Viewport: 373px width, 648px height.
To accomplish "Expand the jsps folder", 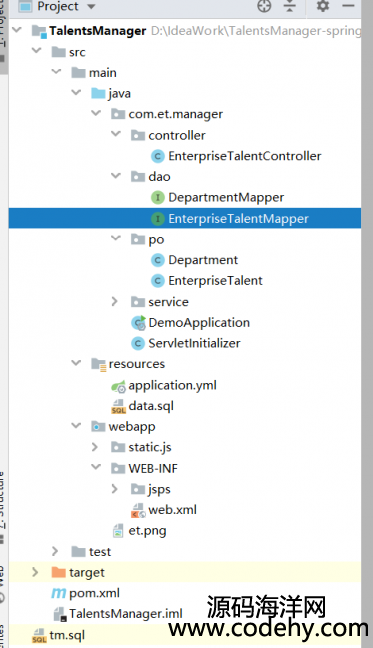I will point(115,489).
